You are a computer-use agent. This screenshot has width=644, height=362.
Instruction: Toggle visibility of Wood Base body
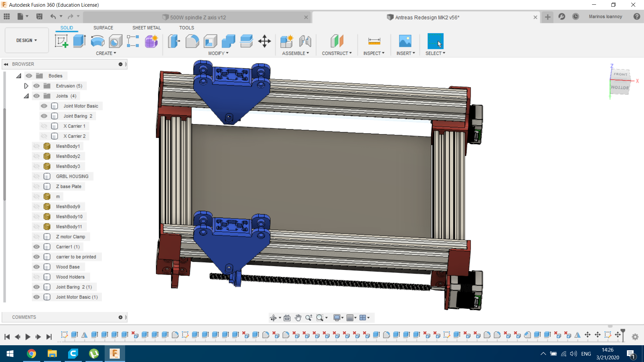pos(37,267)
